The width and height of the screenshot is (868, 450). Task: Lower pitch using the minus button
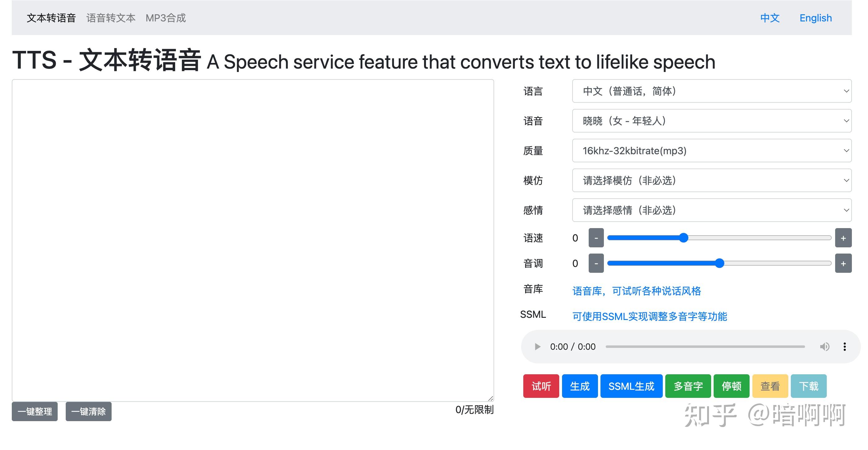click(596, 263)
